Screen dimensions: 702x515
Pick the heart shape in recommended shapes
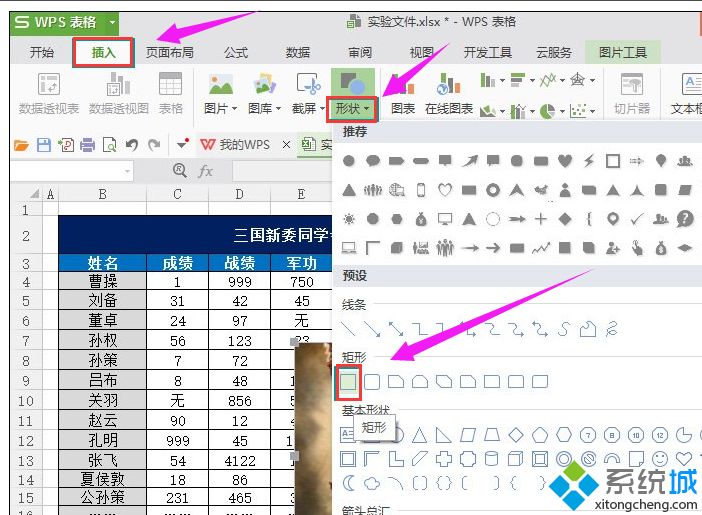coord(565,160)
